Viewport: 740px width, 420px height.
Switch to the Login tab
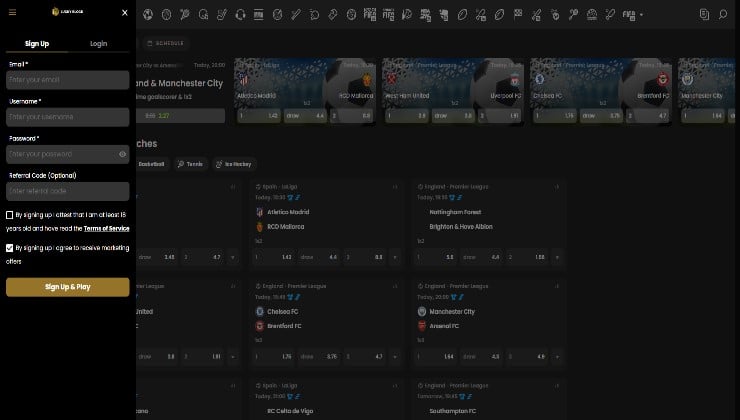[99, 43]
